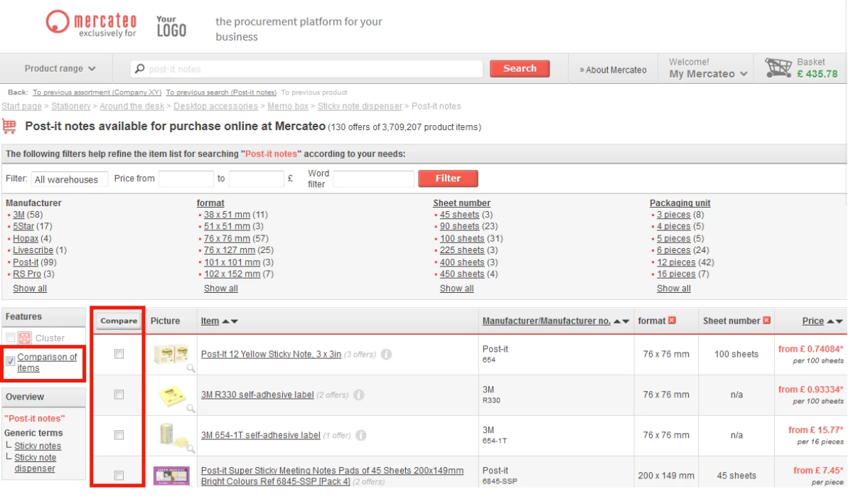This screenshot has width=853, height=504.
Task: Click info icon next to 3M R330 label
Action: coord(359,395)
